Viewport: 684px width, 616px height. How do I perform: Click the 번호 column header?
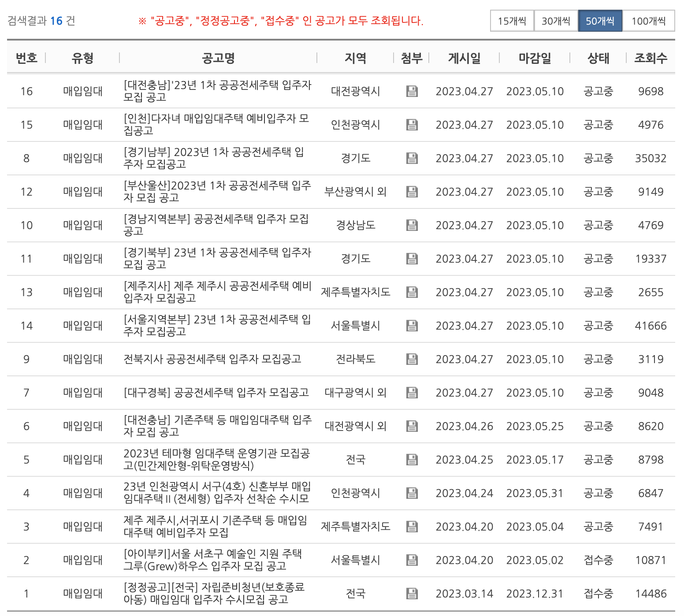[x=26, y=58]
